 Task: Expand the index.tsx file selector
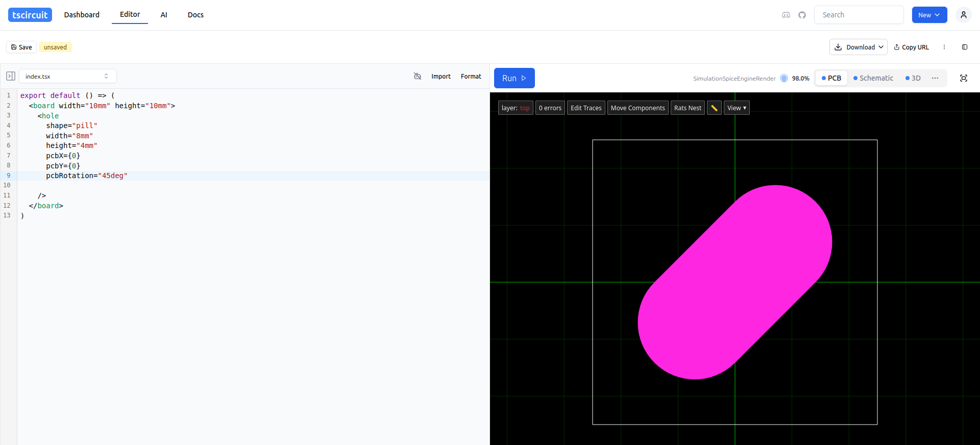pyautogui.click(x=67, y=76)
